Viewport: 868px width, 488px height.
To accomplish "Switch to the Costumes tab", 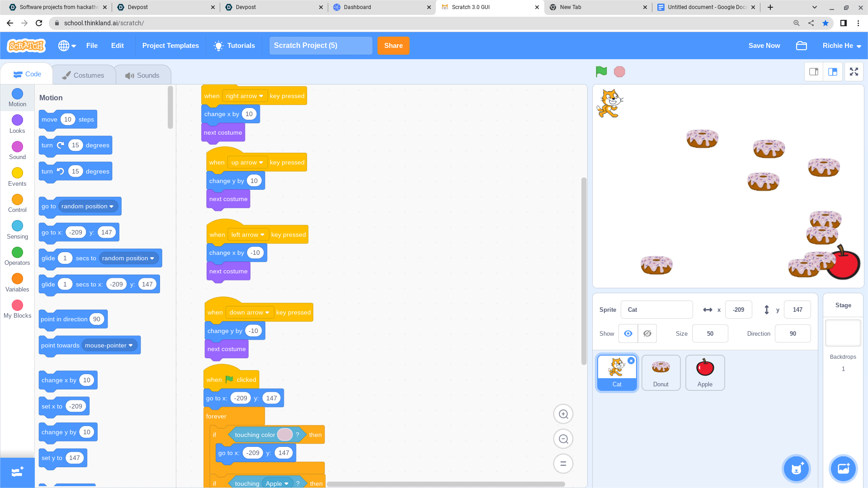I will pyautogui.click(x=83, y=75).
